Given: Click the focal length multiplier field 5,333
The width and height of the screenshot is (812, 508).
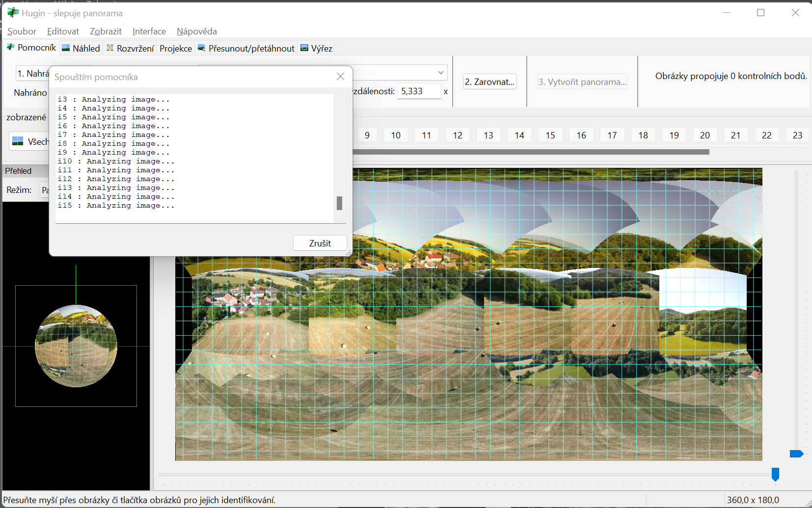Looking at the screenshot, I should coord(418,91).
